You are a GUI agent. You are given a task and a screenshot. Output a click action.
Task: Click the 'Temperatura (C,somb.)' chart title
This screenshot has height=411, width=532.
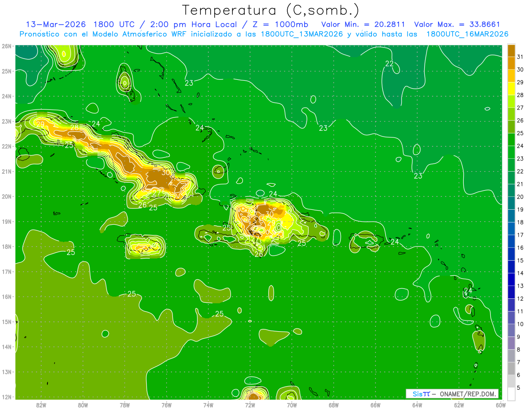270,10
